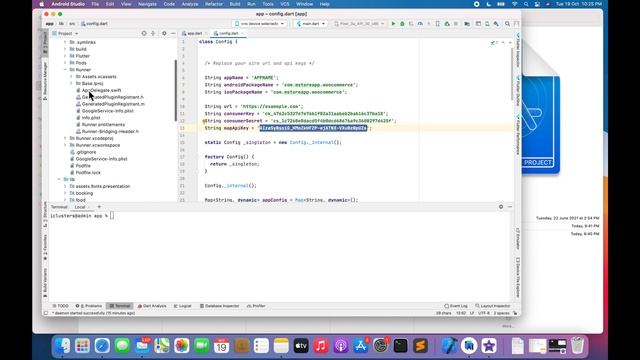Image resolution: width=640 pixels, height=360 pixels.
Task: Open the Event Log
Action: point(456,306)
